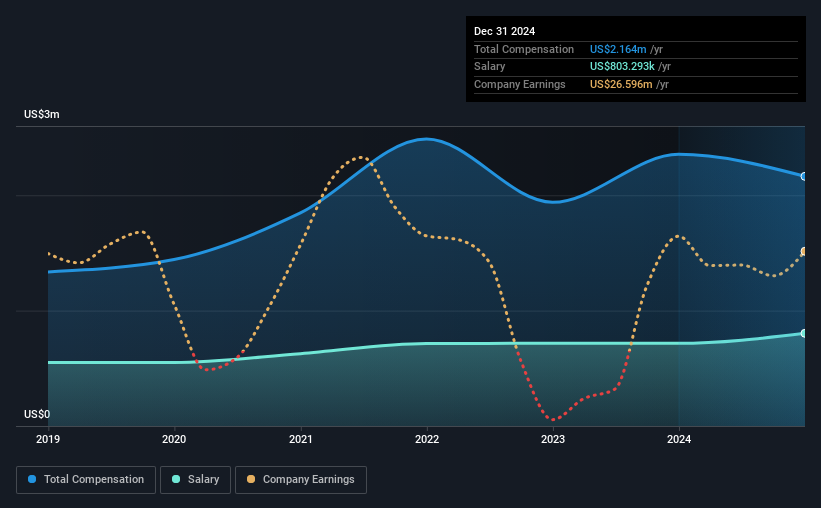The image size is (821, 508).
Task: Click the 2023 x-axis label
Action: click(553, 439)
